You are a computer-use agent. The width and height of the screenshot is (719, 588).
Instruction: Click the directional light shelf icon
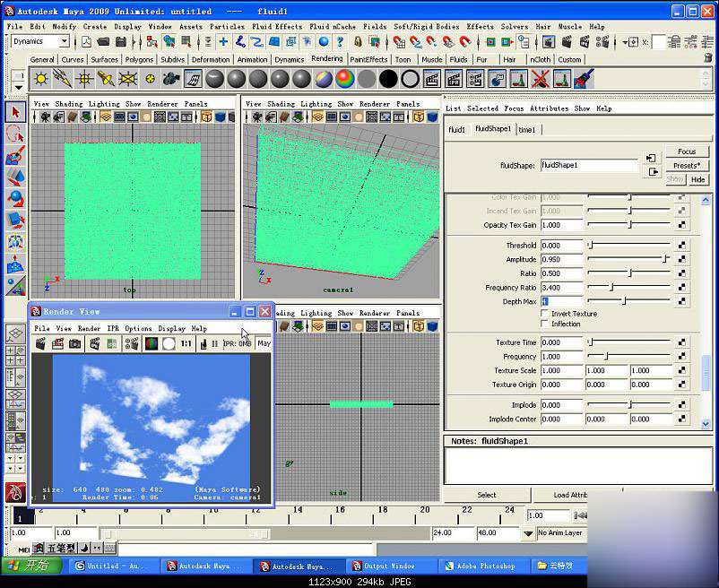pos(63,79)
